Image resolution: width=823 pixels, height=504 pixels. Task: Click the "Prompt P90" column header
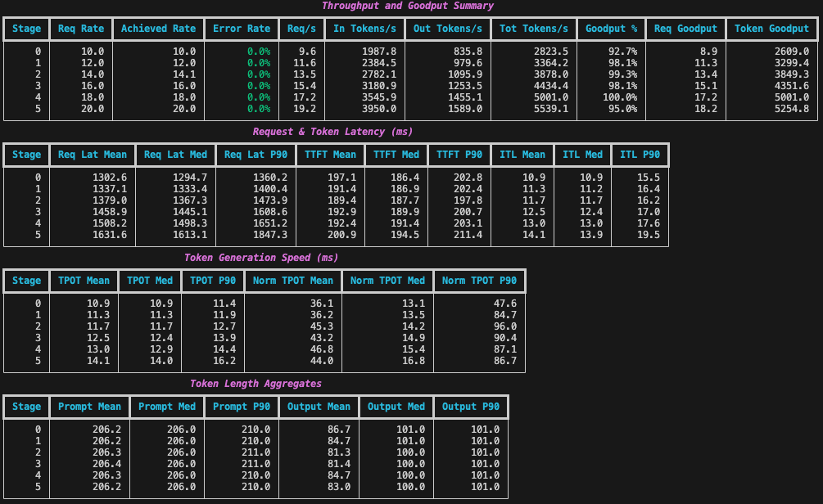tap(242, 407)
